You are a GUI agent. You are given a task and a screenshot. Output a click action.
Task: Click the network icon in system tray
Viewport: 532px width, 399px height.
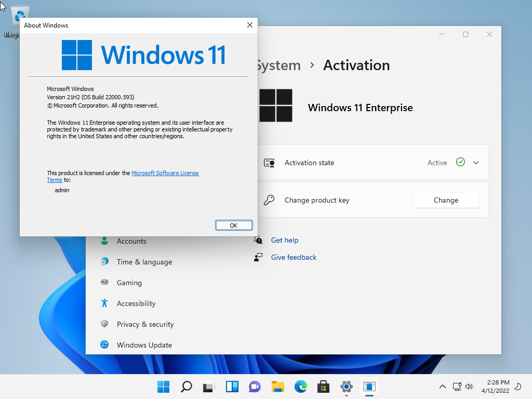[x=457, y=387]
